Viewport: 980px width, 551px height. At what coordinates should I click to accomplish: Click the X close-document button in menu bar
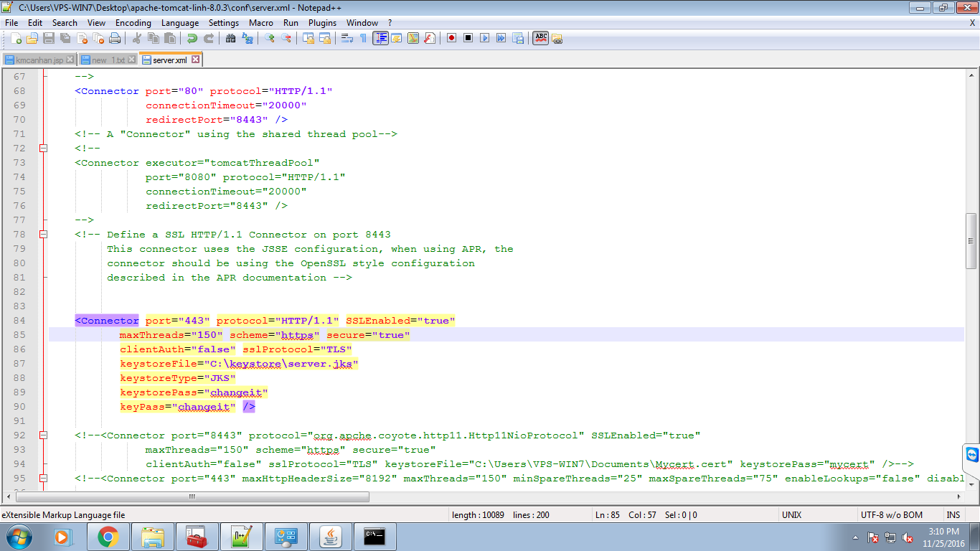coord(972,23)
